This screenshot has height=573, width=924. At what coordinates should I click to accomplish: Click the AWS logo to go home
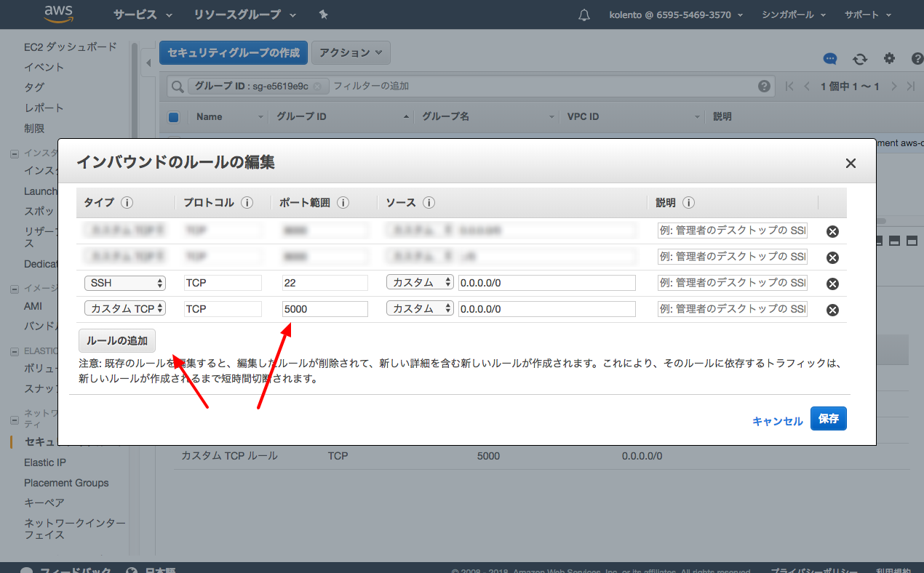[x=58, y=14]
